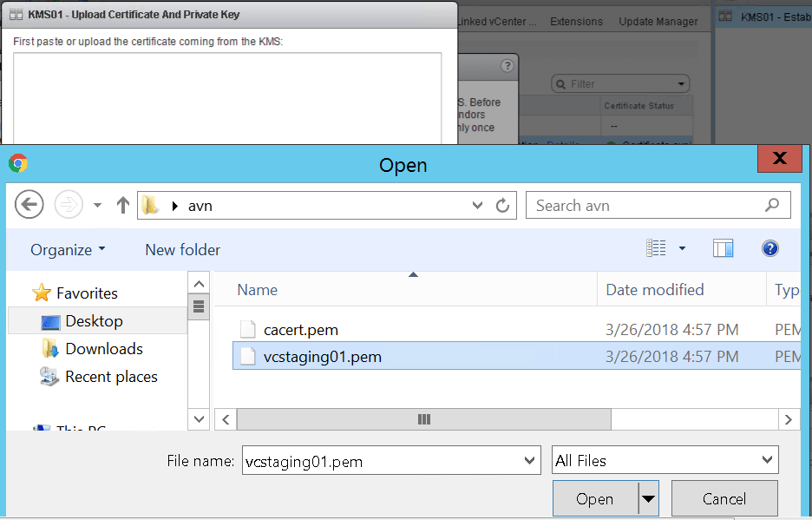This screenshot has width=812, height=520.
Task: Open the file dialog help icon
Action: (x=769, y=249)
